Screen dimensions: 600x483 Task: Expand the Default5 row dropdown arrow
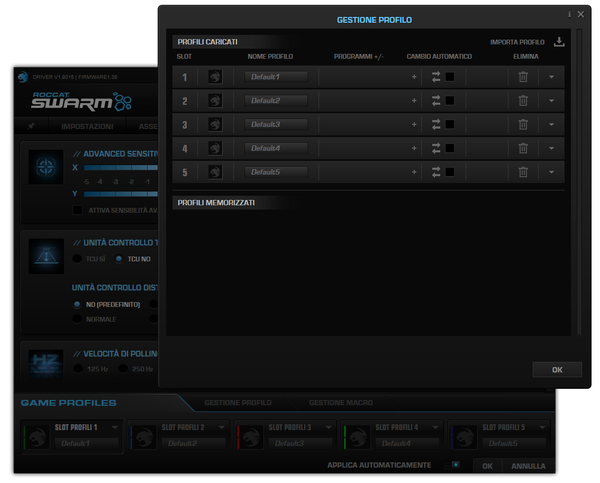click(551, 172)
